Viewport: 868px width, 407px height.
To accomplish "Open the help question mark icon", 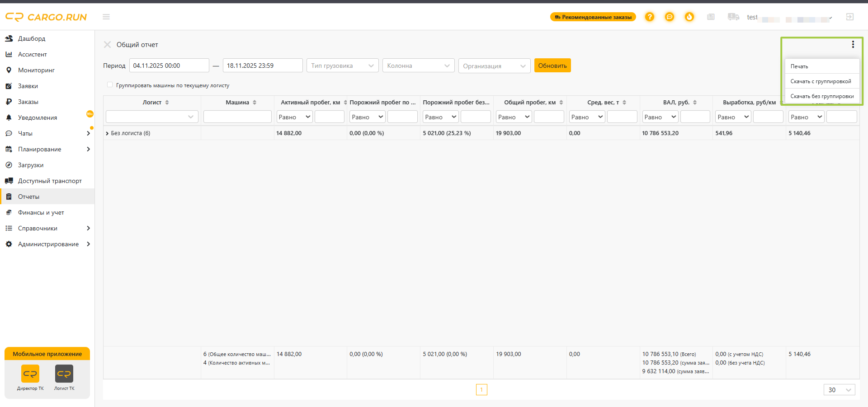I will click(649, 17).
